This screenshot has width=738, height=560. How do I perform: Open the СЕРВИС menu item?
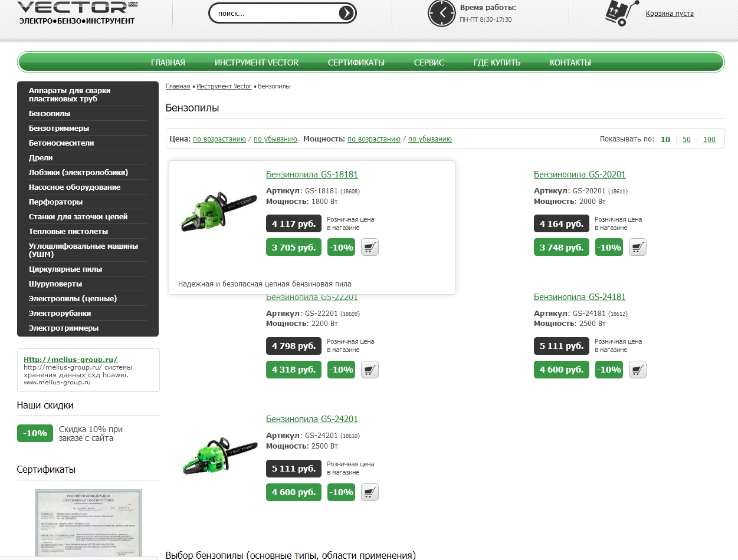pyautogui.click(x=429, y=62)
